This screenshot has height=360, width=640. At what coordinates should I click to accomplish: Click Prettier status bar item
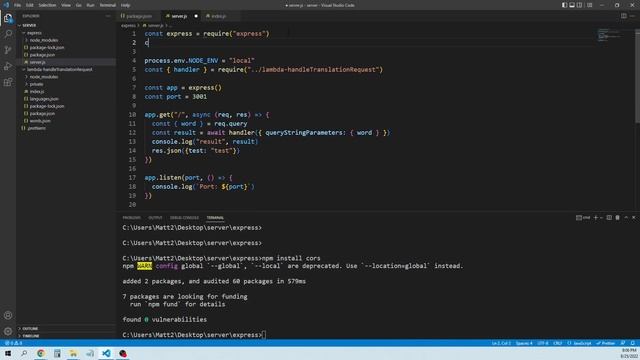tap(606, 343)
